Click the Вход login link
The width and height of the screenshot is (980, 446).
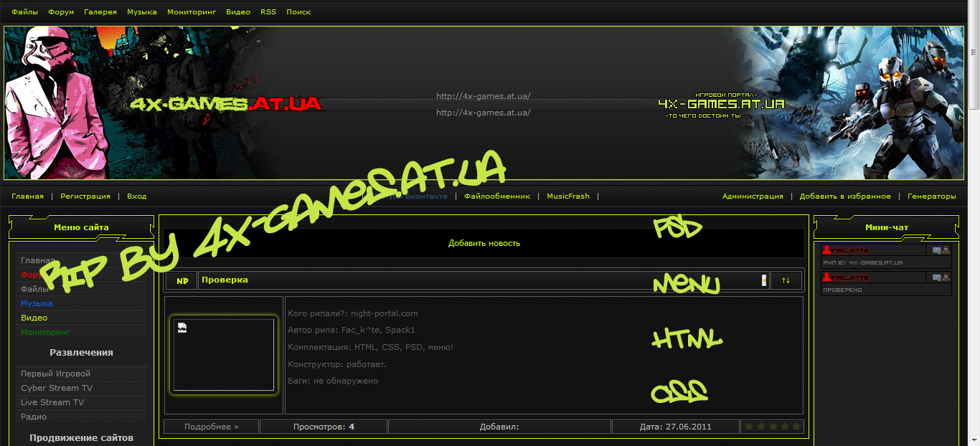pos(136,196)
